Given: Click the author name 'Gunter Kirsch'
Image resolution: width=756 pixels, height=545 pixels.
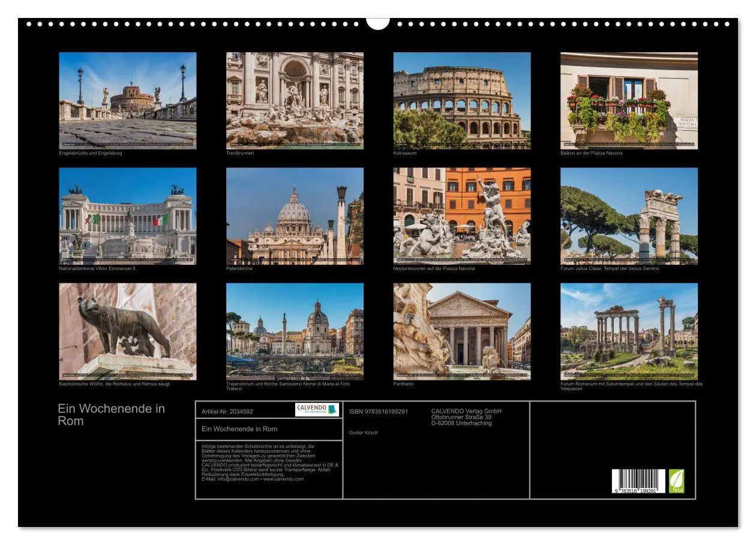Looking at the screenshot, I should (364, 433).
